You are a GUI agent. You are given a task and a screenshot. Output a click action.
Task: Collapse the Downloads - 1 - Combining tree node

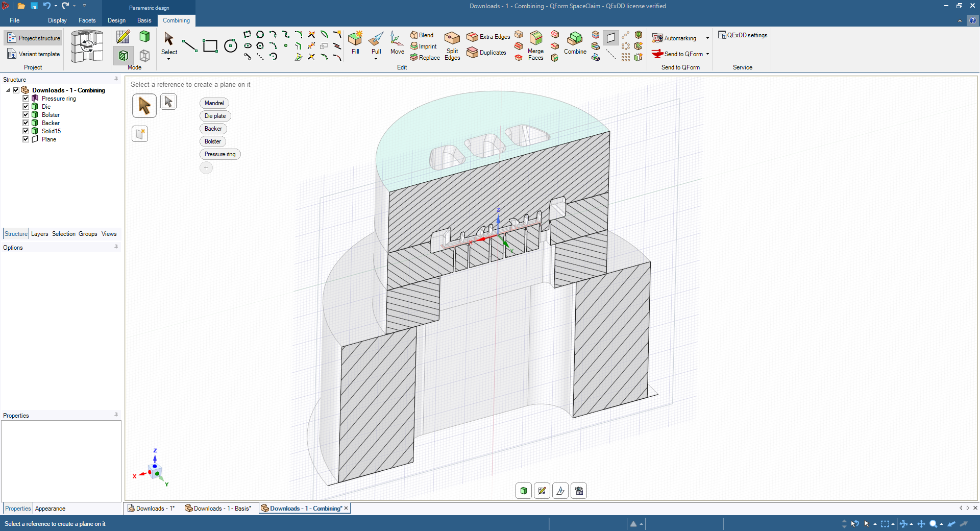8,90
